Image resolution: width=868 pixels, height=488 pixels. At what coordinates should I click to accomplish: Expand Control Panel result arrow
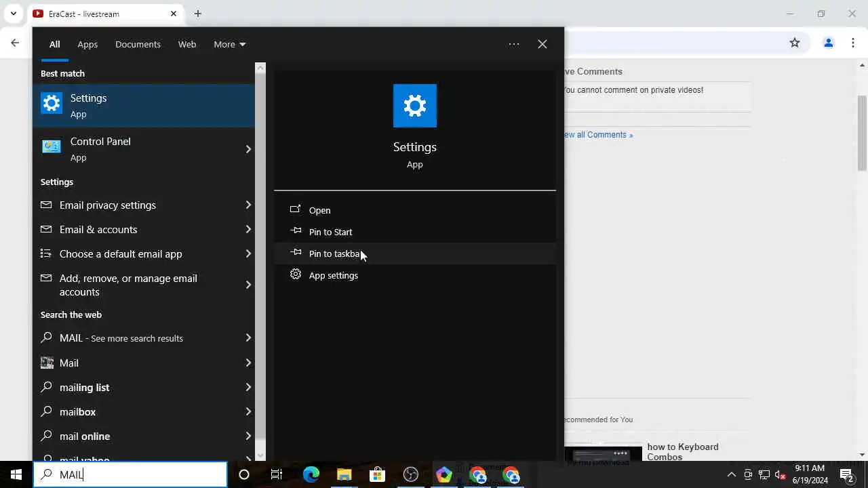pos(248,149)
